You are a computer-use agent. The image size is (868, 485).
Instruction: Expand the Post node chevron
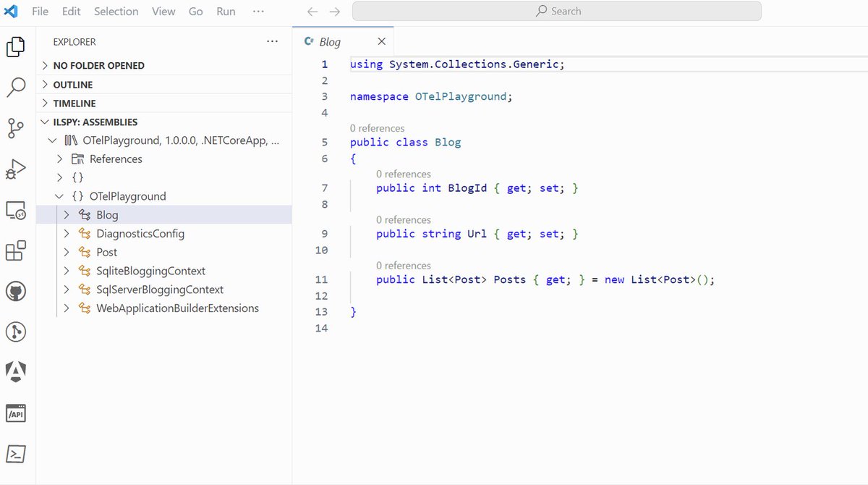point(66,252)
